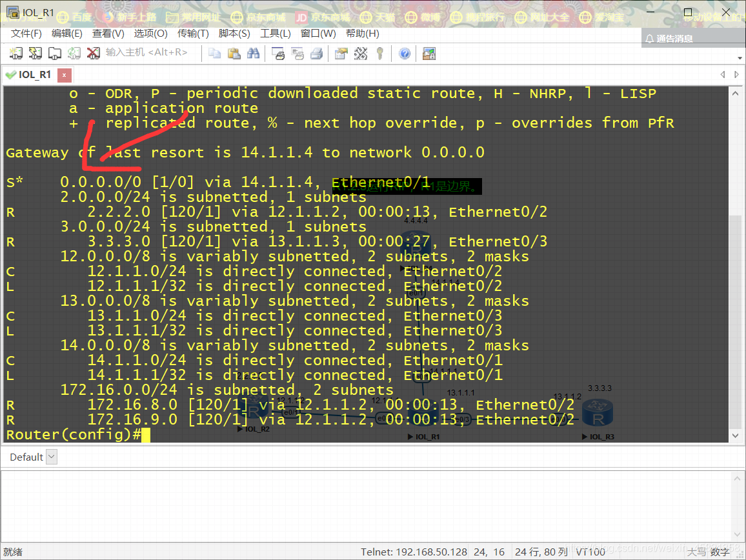746x560 pixels.
Task: Go to the next tab with right arrow
Action: coord(736,74)
